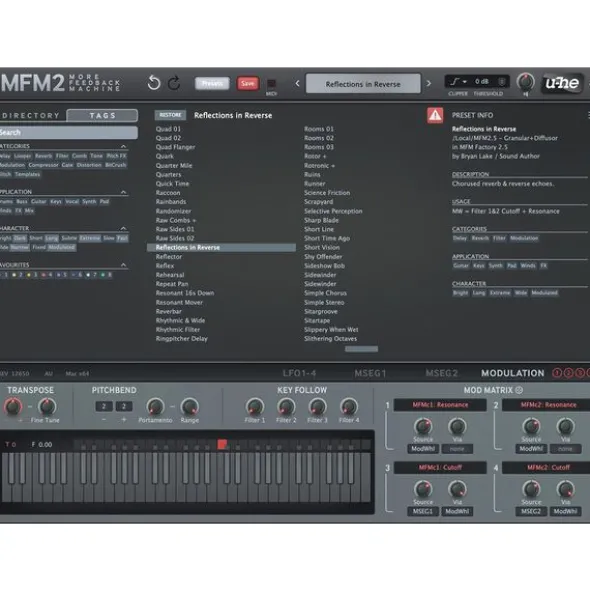
Task: Collapse the Categories section chevron
Action: click(x=123, y=146)
